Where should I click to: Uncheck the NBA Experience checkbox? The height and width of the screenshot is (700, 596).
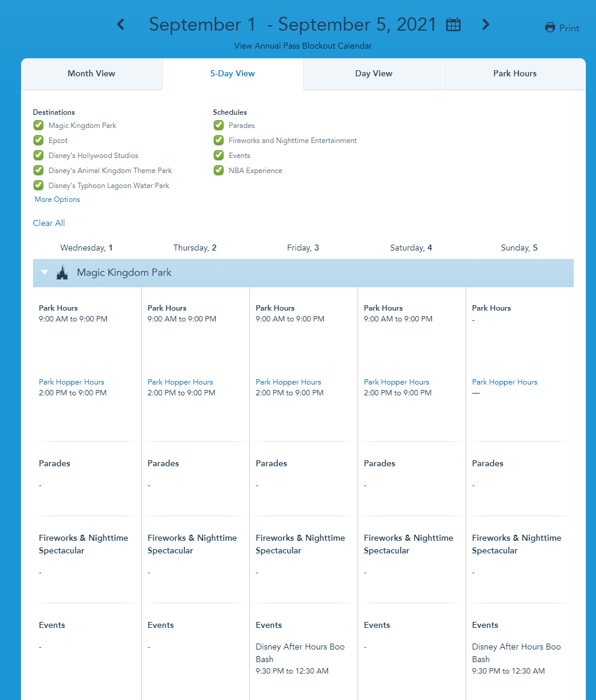(219, 171)
